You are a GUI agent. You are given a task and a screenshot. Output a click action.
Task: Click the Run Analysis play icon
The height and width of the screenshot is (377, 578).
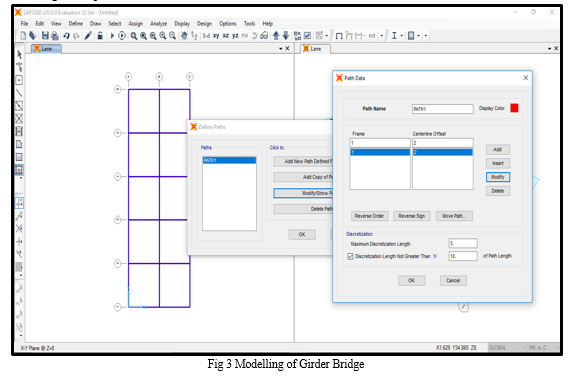pyautogui.click(x=112, y=36)
